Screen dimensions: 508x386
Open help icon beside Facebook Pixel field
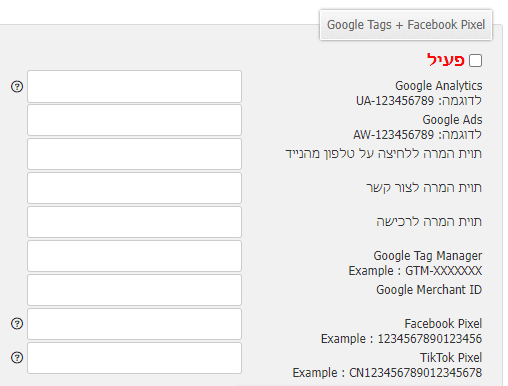17,324
